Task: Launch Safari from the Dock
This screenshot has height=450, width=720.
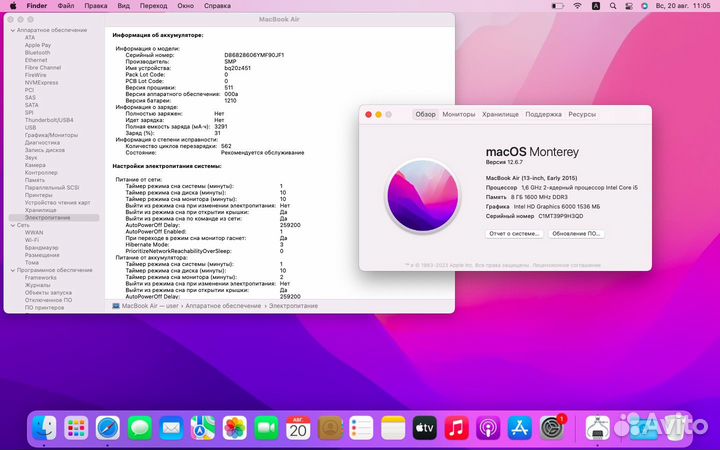Action: [108, 428]
